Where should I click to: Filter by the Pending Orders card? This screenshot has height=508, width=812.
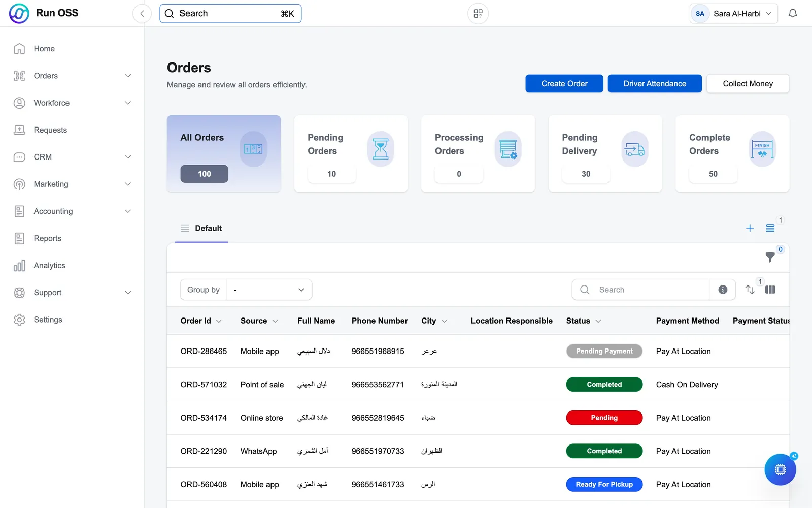(351, 153)
